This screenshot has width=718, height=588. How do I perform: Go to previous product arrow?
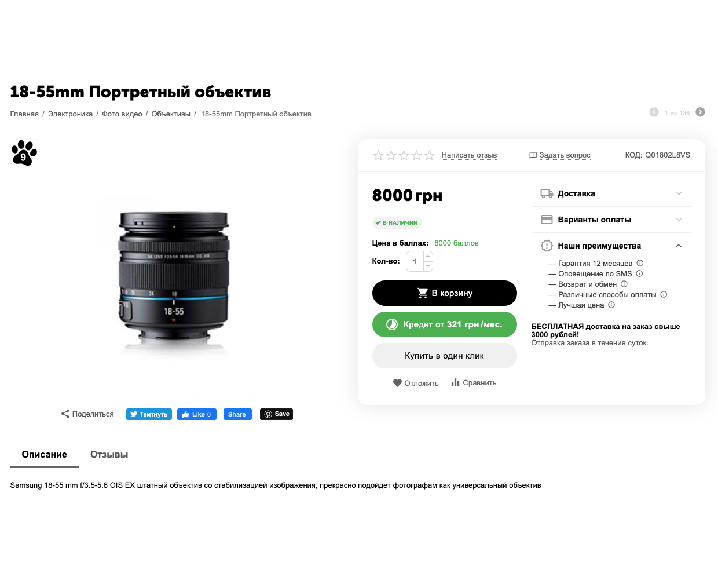(654, 112)
